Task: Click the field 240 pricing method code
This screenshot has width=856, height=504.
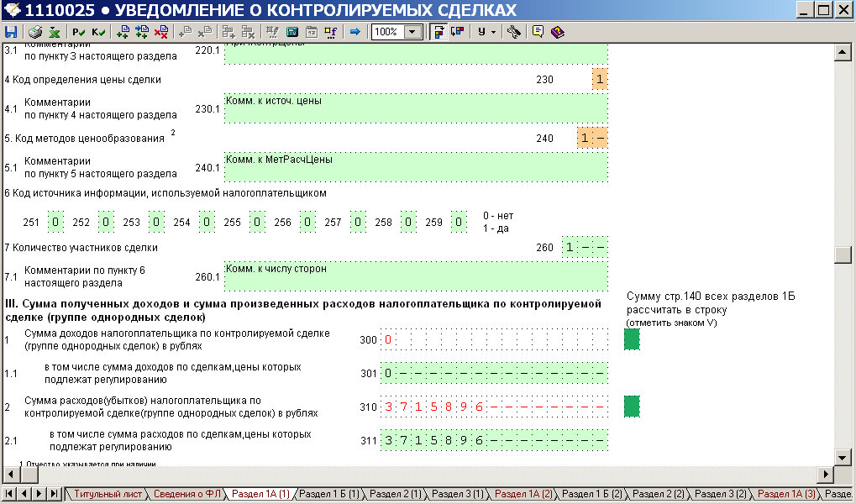Action: click(592, 138)
